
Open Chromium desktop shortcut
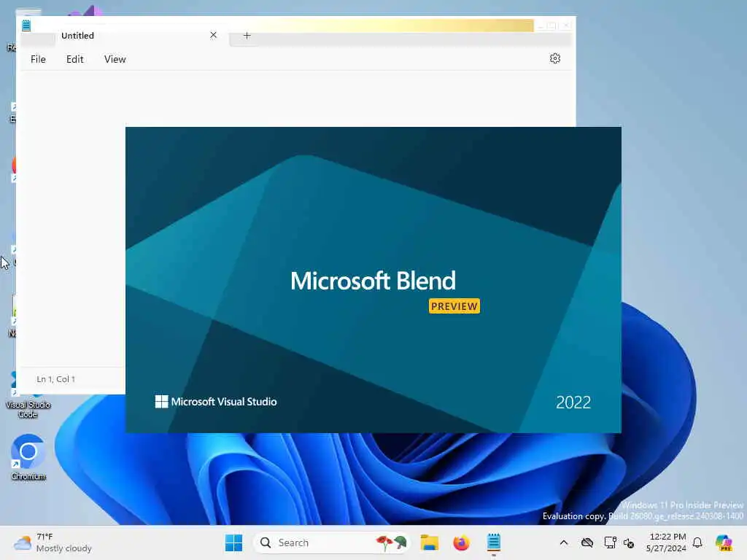[x=28, y=457]
